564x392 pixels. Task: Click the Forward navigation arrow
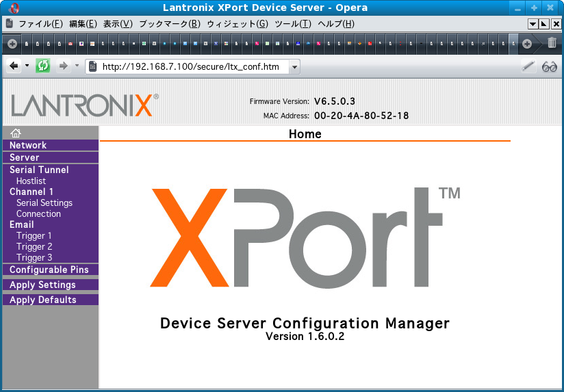63,66
